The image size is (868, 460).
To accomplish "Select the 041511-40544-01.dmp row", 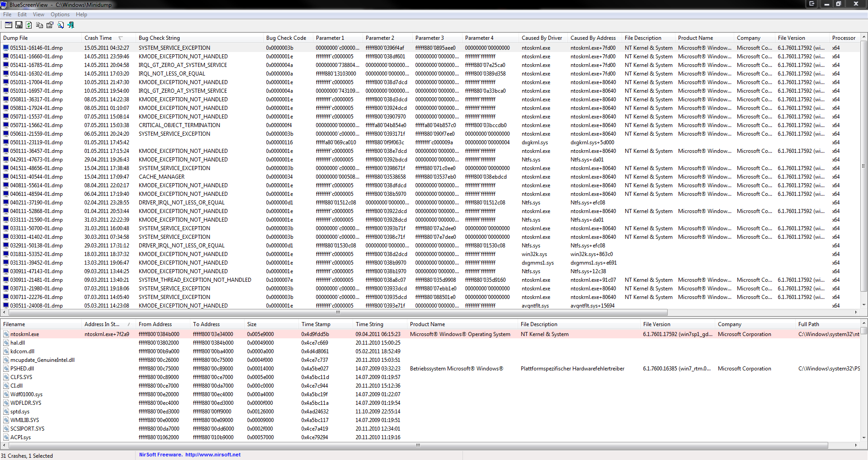I will click(x=430, y=177).
